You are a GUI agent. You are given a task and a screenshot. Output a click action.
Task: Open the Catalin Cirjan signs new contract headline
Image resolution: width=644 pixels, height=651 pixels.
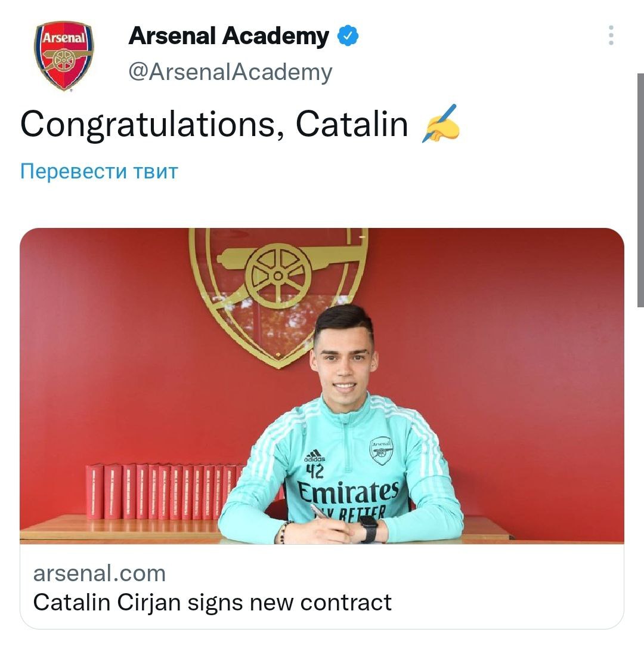click(x=212, y=602)
